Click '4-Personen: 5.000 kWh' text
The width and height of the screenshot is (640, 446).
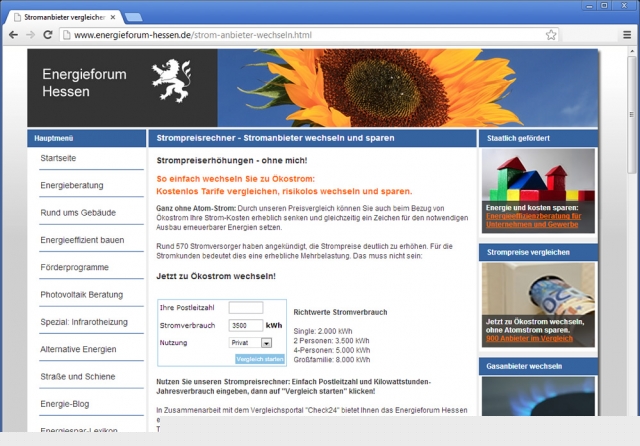(x=332, y=350)
